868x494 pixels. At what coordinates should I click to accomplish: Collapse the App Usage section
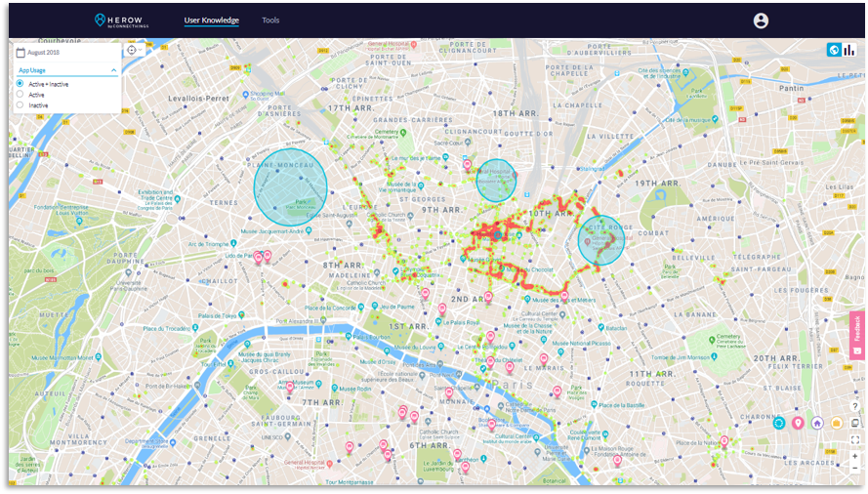tap(113, 70)
